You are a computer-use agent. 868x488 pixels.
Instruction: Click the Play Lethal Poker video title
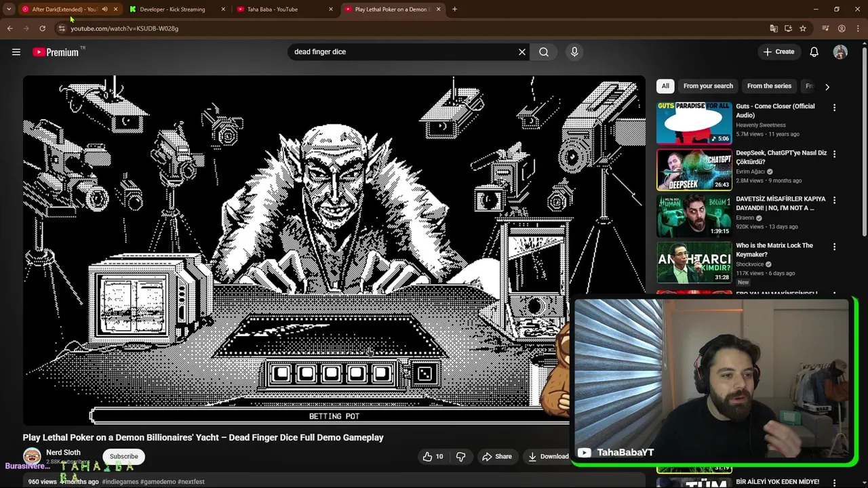point(203,437)
